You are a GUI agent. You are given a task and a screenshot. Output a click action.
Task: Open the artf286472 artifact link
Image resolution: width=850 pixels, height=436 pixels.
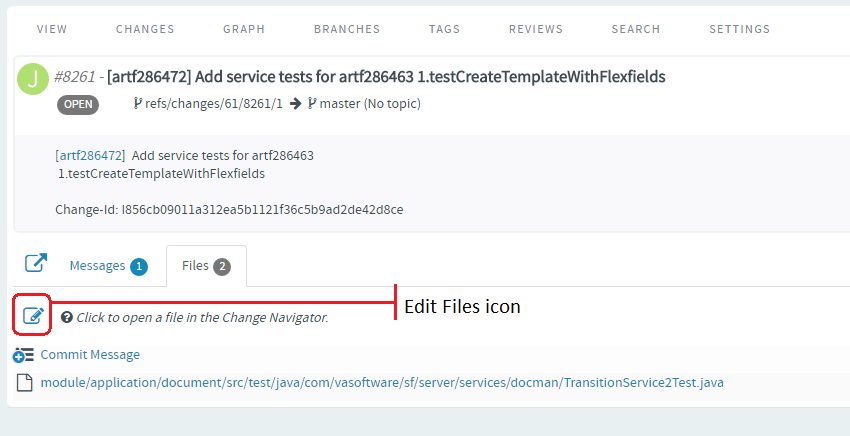click(91, 156)
